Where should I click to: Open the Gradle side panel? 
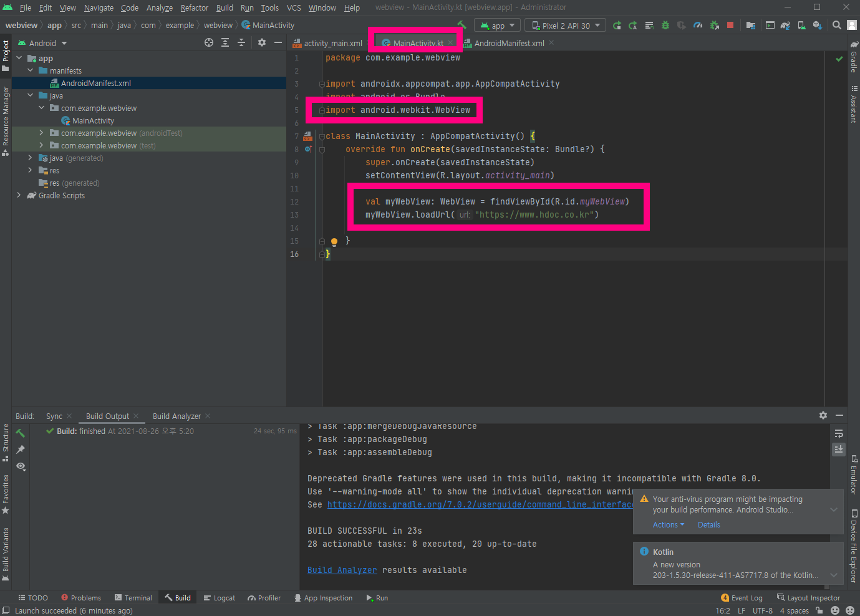click(x=854, y=56)
